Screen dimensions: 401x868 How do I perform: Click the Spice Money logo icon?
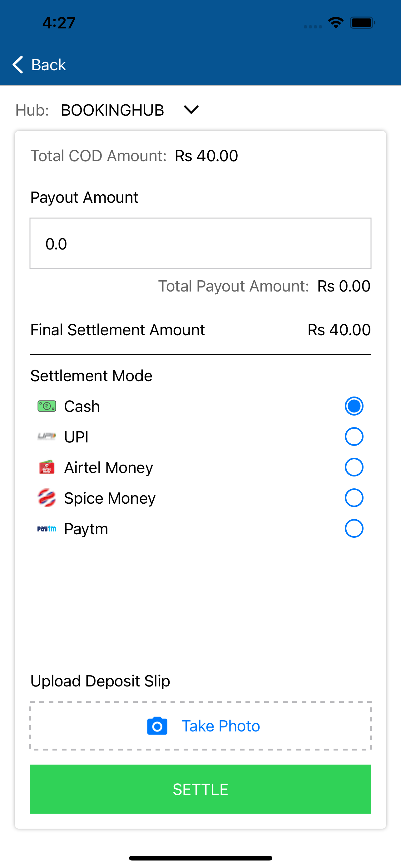[47, 498]
